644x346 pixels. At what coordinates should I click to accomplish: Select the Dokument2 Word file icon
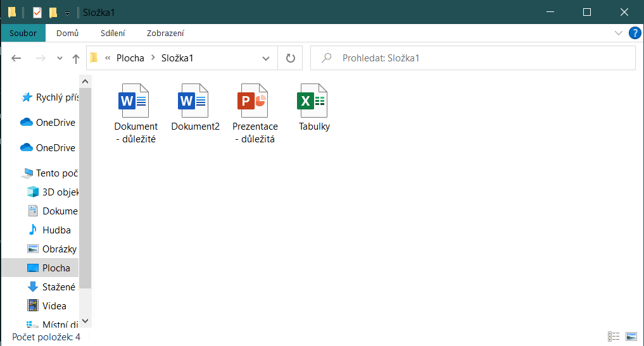(193, 101)
